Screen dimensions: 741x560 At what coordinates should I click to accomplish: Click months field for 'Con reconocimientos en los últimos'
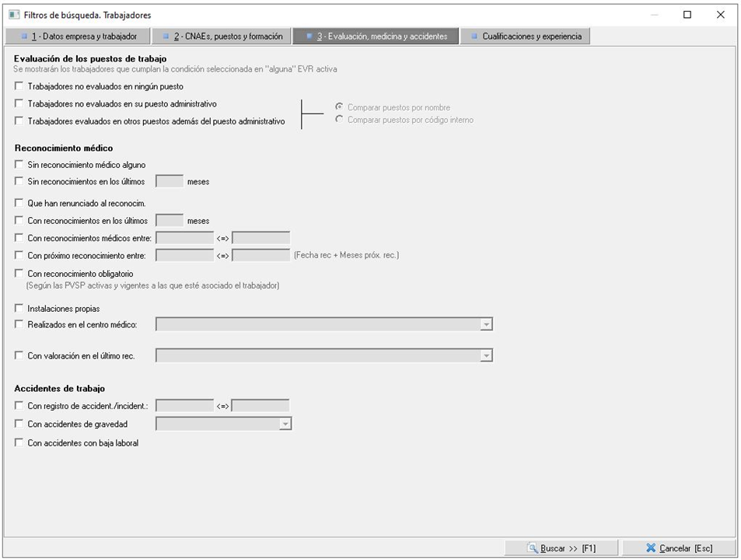(170, 220)
